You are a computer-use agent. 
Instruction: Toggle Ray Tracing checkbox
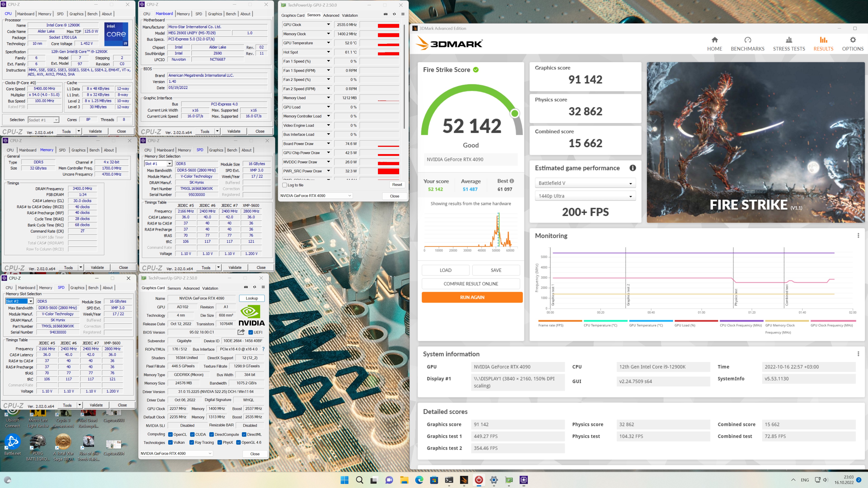[191, 443]
